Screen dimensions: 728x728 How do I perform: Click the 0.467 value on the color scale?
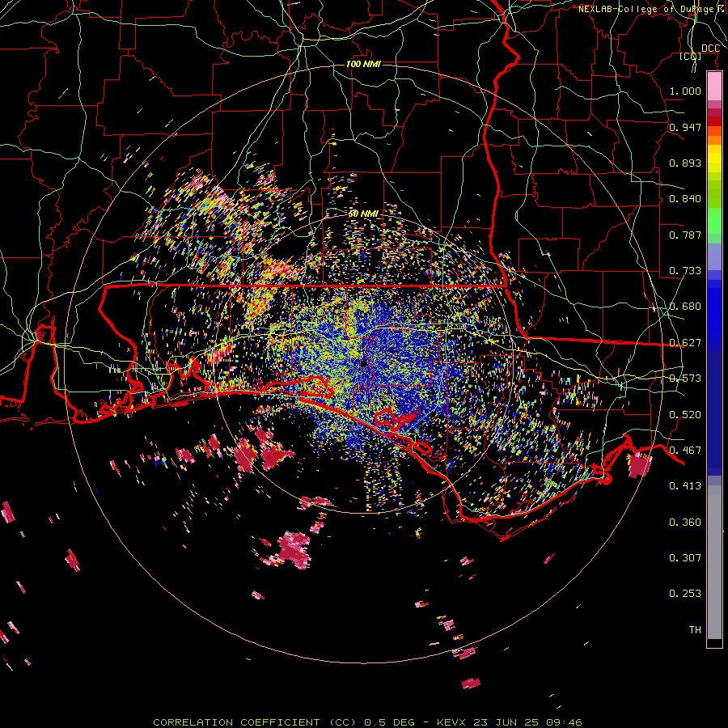(x=685, y=451)
